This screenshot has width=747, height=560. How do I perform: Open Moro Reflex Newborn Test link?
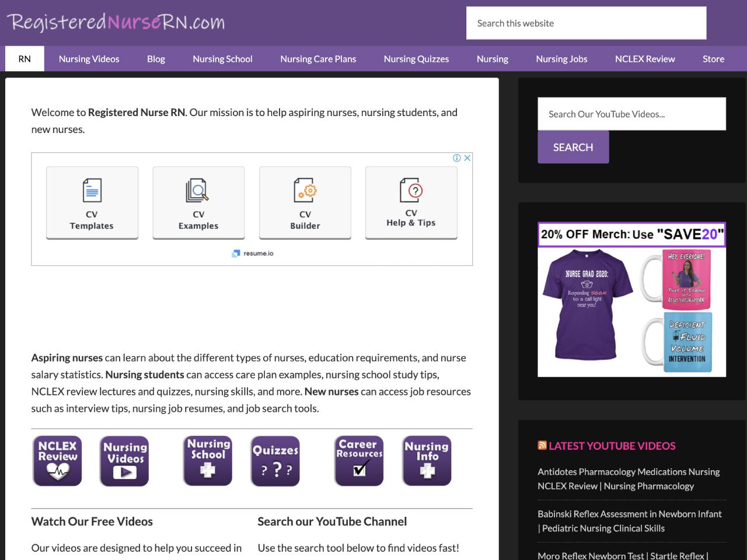[623, 555]
